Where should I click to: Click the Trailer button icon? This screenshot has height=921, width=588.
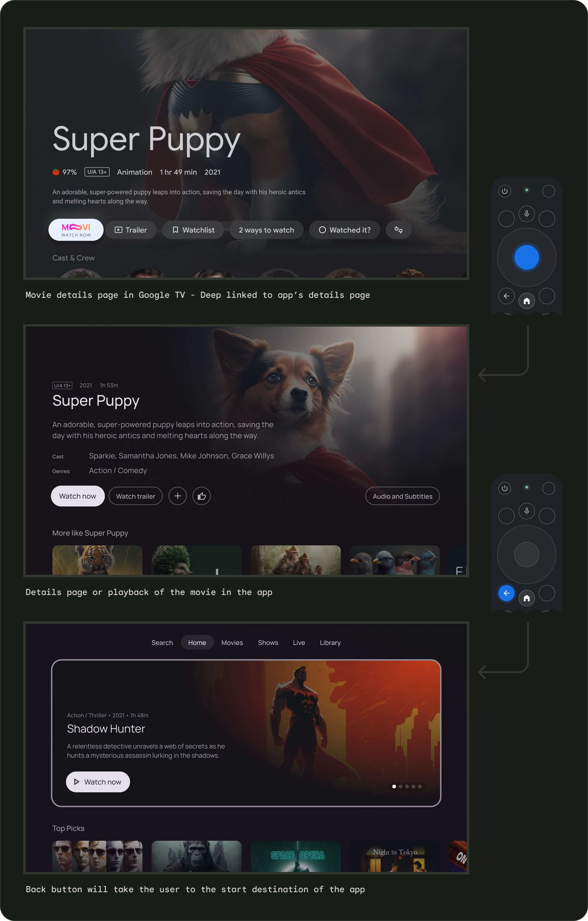point(119,229)
